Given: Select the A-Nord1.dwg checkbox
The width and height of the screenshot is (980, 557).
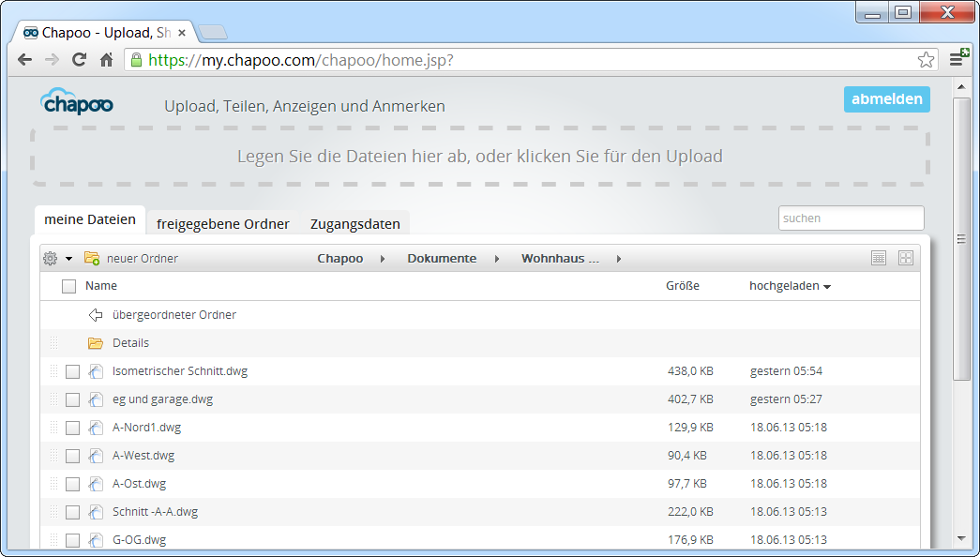Looking at the screenshot, I should pyautogui.click(x=72, y=428).
